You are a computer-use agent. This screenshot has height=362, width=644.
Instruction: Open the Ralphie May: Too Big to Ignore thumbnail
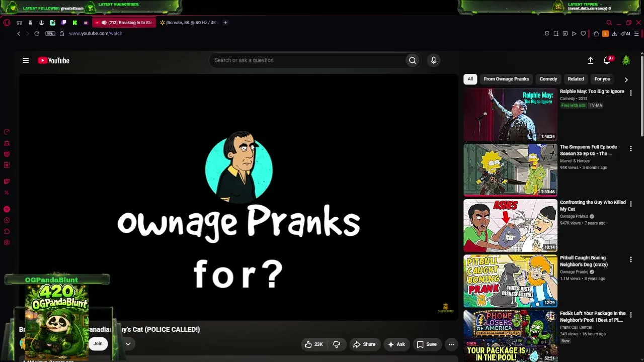coord(510,115)
